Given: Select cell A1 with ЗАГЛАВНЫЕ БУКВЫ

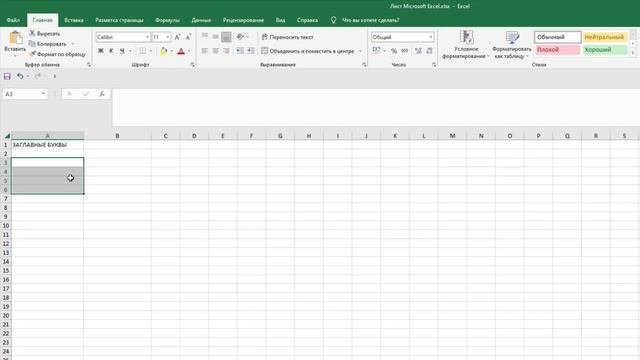Looking at the screenshot, I should click(x=47, y=145).
